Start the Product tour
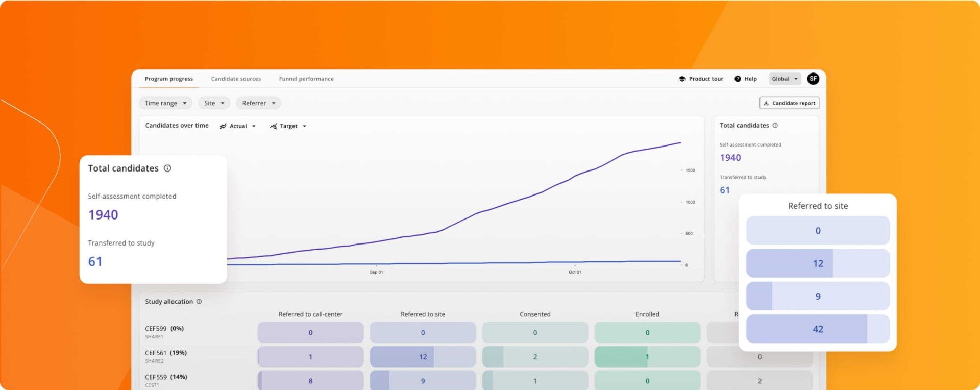 tap(706, 79)
